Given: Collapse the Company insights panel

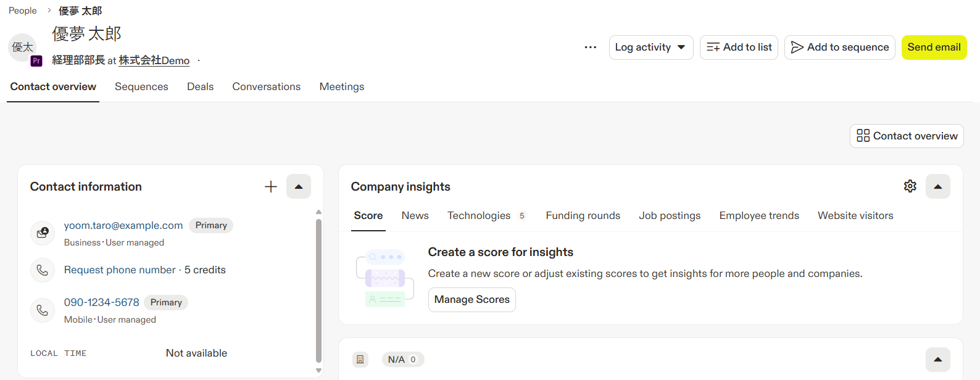Looking at the screenshot, I should click(x=938, y=186).
